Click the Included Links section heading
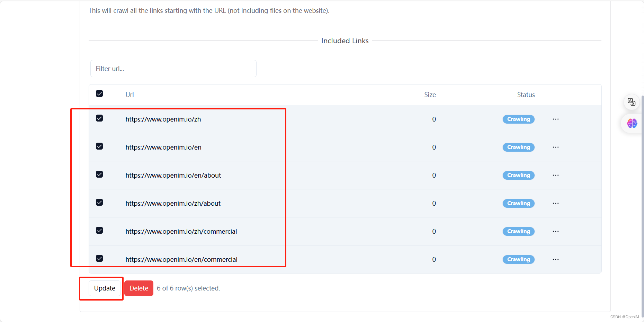Viewport: 644px width, 322px height. 345,41
